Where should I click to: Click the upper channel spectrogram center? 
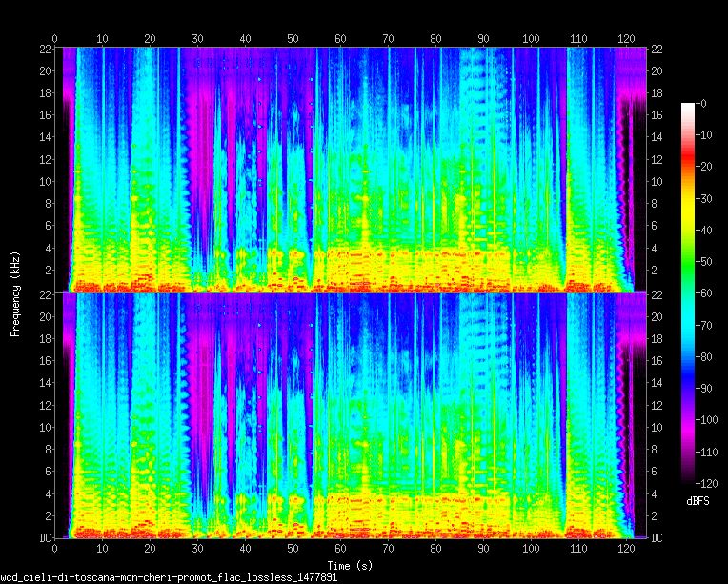point(351,169)
